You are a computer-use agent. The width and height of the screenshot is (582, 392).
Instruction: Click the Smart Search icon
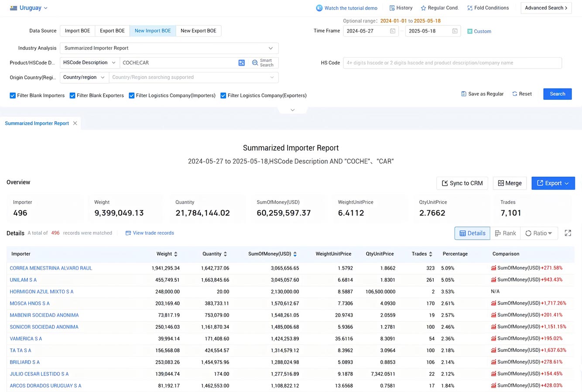click(255, 63)
